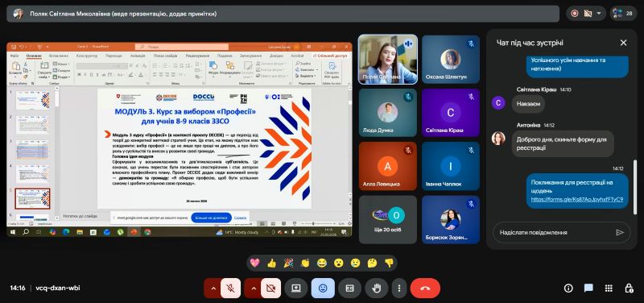This screenshot has width=644, height=303.
Task: Expand the 'Макет' layout dropdown
Action: point(62,64)
